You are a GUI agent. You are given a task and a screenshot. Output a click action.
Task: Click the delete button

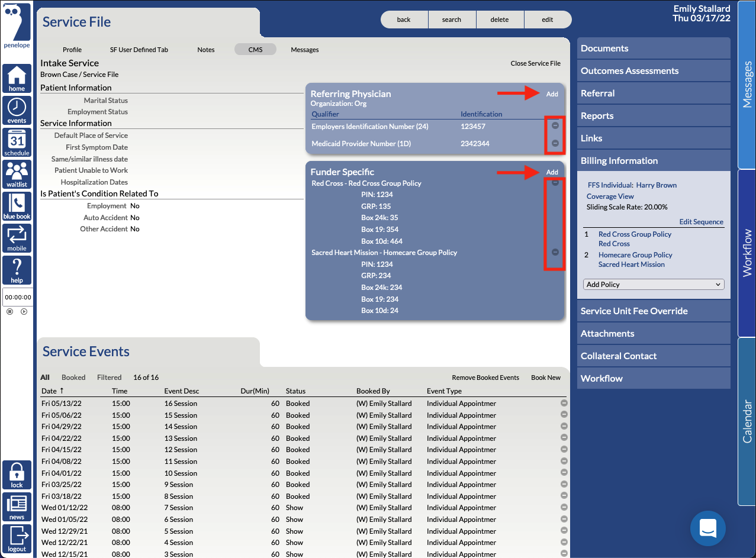[500, 20]
